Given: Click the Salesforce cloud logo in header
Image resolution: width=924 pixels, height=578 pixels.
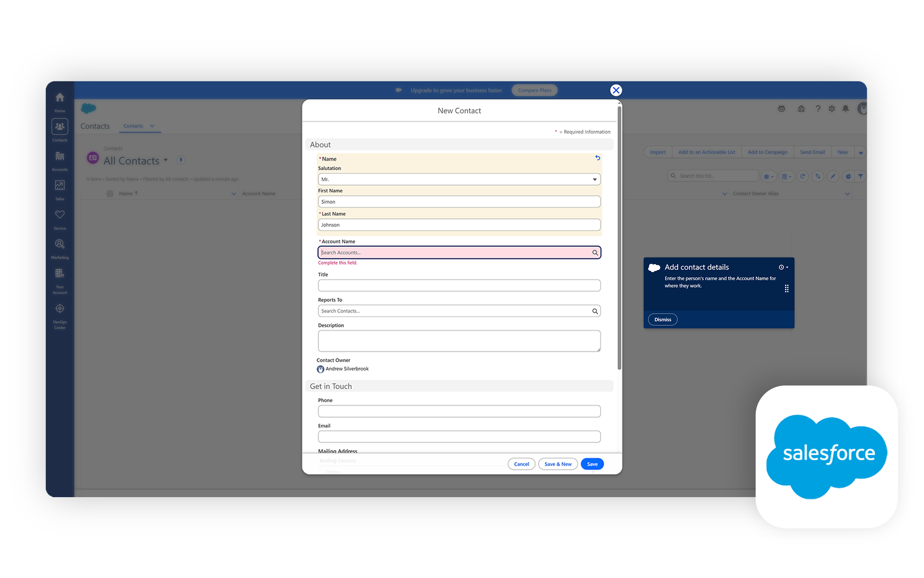Looking at the screenshot, I should (x=89, y=108).
